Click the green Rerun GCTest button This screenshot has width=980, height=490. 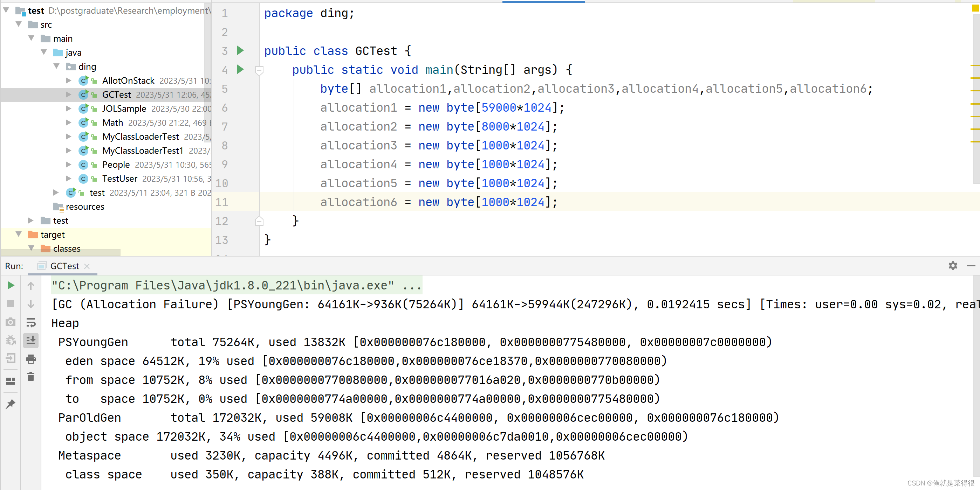point(11,285)
